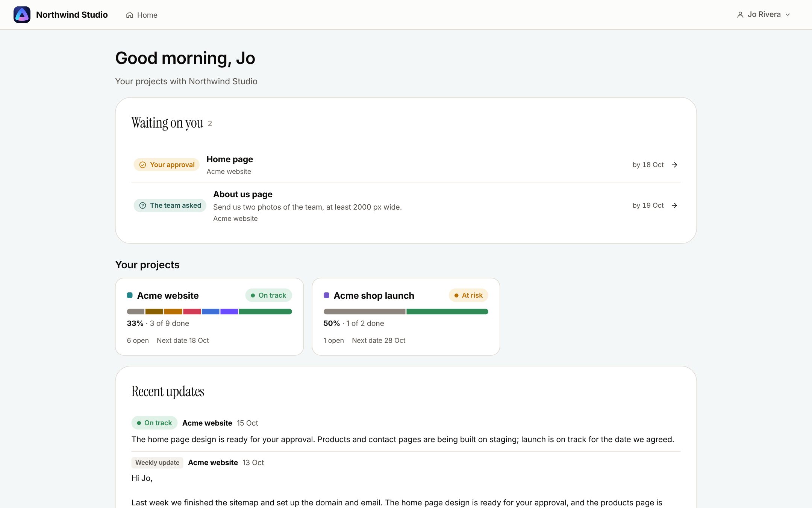Click the Waiting on you heading

pos(167,123)
